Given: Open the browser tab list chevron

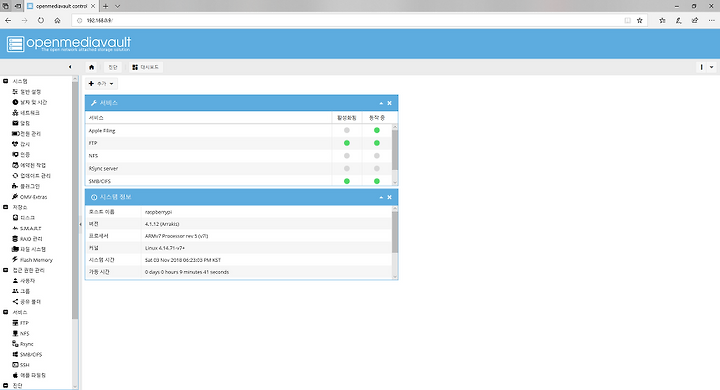Looking at the screenshot, I should pyautogui.click(x=117, y=6).
